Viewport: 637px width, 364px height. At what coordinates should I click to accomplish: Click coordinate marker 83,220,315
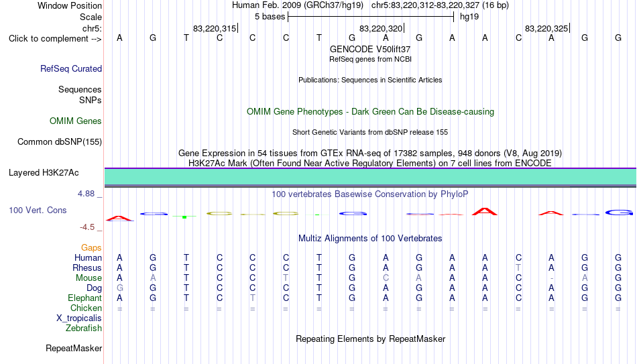point(215,28)
